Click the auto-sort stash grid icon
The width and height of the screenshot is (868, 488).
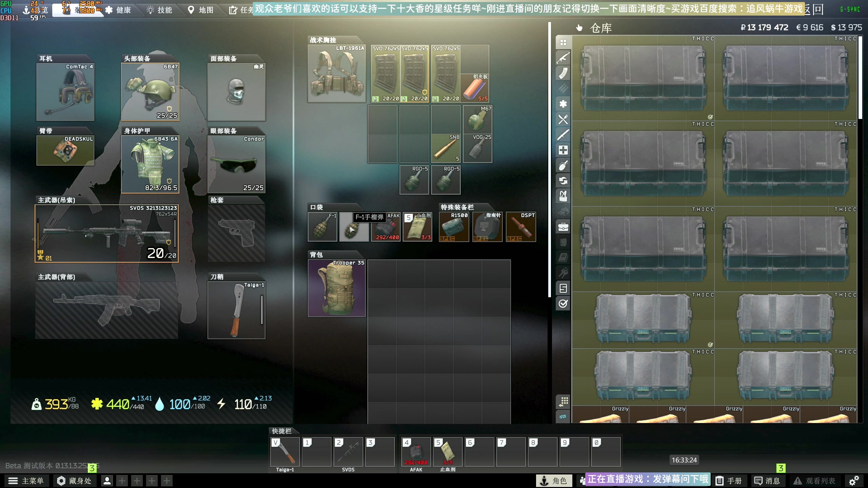(x=563, y=402)
